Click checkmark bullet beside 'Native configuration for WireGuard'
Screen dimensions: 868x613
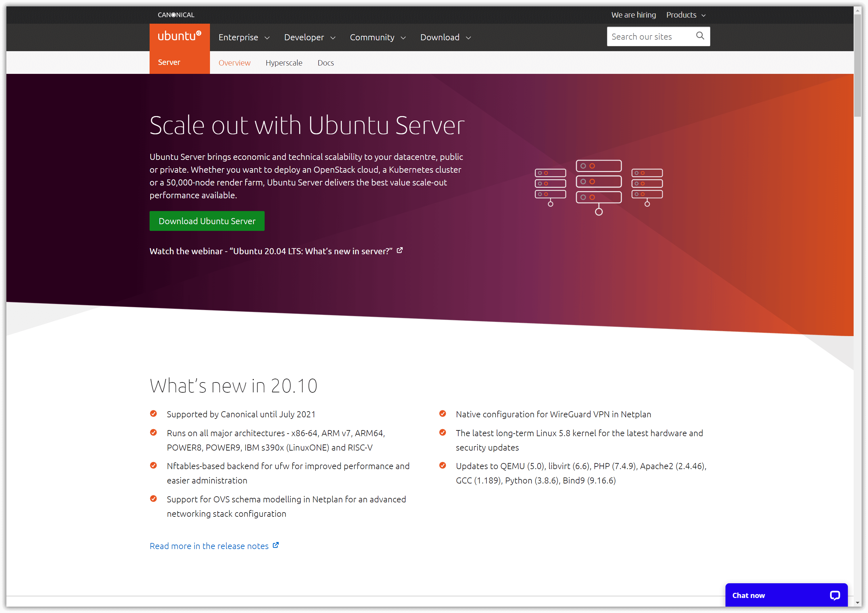(x=442, y=413)
